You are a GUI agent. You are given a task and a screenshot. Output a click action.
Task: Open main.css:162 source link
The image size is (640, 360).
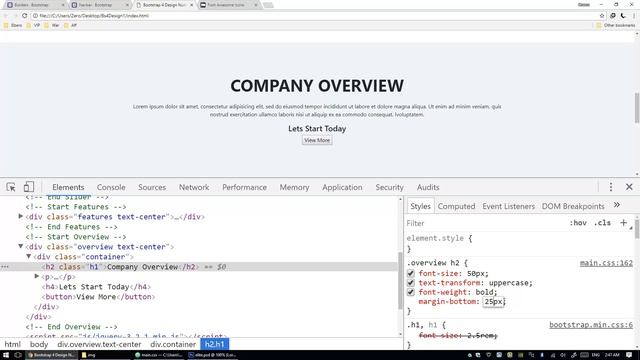pyautogui.click(x=606, y=263)
